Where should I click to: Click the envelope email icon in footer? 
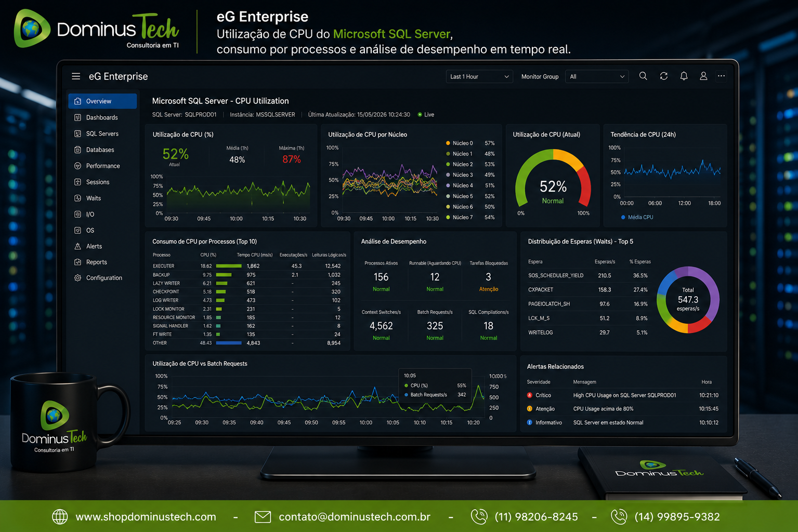click(x=263, y=517)
